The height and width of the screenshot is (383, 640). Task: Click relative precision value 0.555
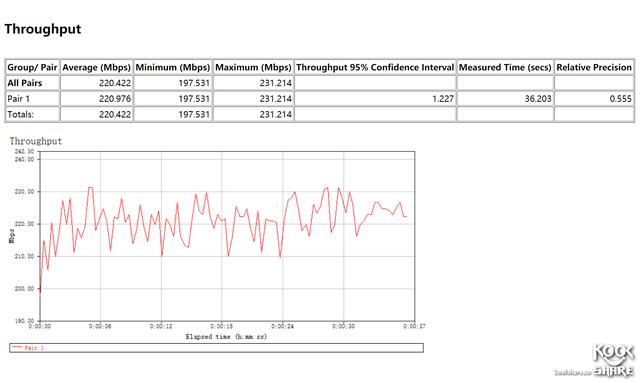[620, 98]
